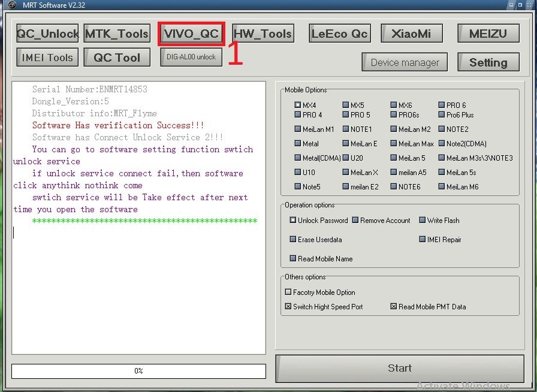
Task: Select the LeEco Qc button
Action: click(340, 33)
